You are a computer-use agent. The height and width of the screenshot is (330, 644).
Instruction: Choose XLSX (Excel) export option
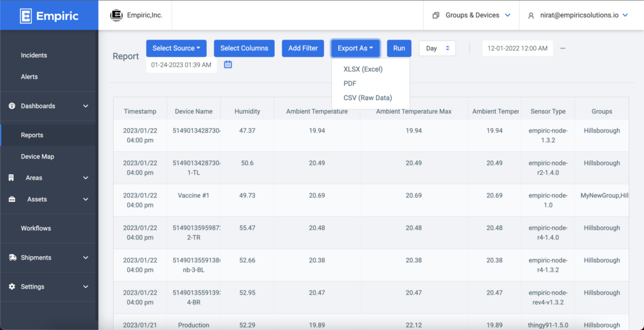[363, 69]
